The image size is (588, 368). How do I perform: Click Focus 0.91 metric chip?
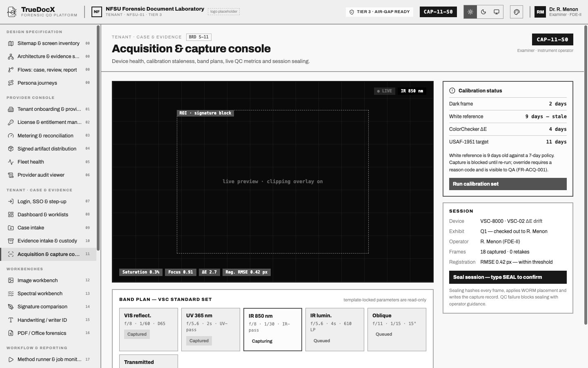pos(180,272)
